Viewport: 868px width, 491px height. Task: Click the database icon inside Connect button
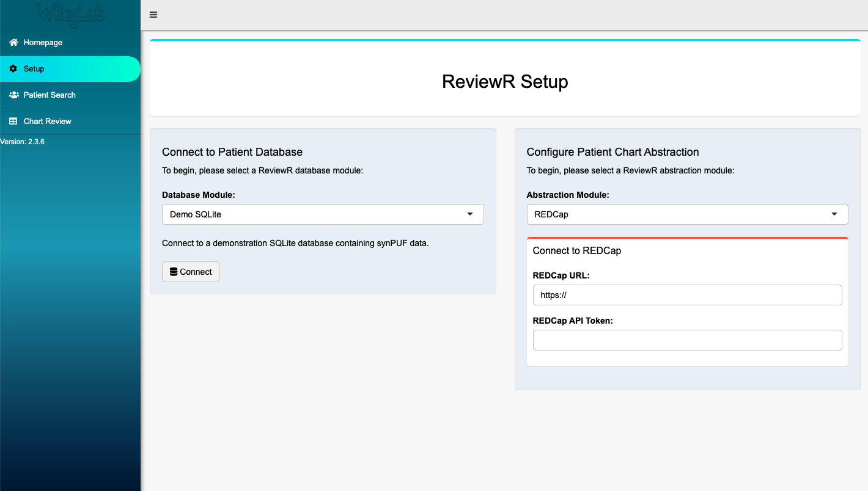173,271
